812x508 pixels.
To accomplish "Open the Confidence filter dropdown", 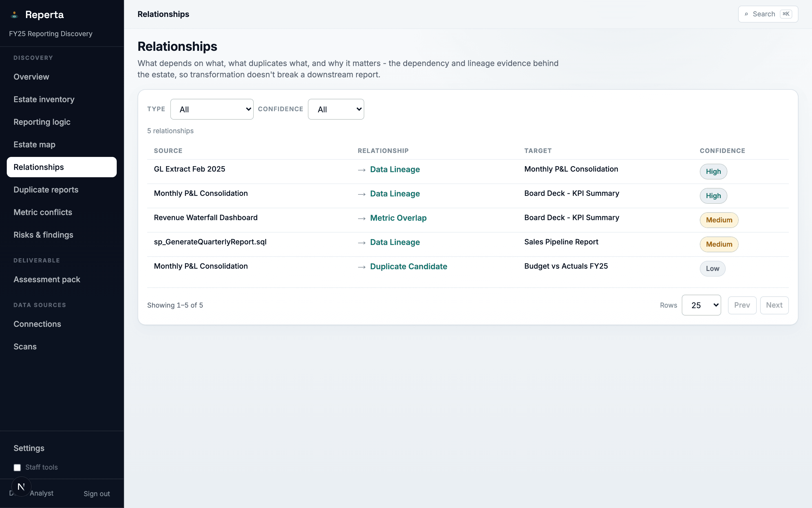I will coord(336,109).
